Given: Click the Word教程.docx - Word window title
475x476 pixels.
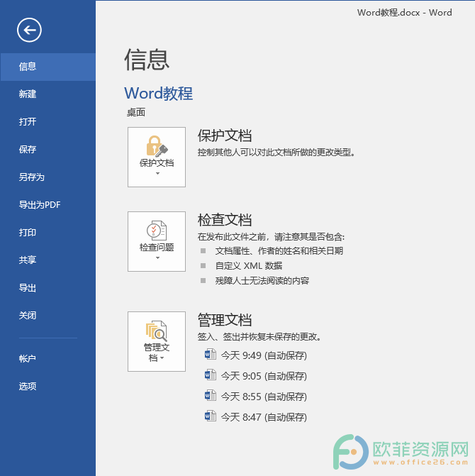Looking at the screenshot, I should (x=405, y=13).
